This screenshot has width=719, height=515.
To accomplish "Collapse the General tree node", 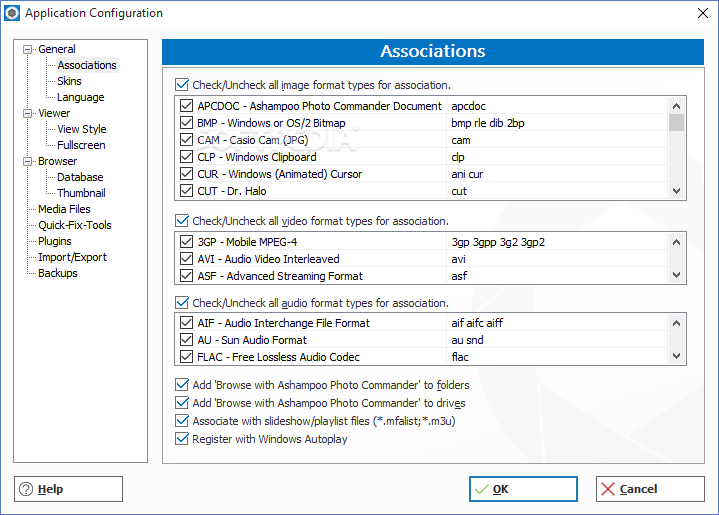I will [x=28, y=49].
